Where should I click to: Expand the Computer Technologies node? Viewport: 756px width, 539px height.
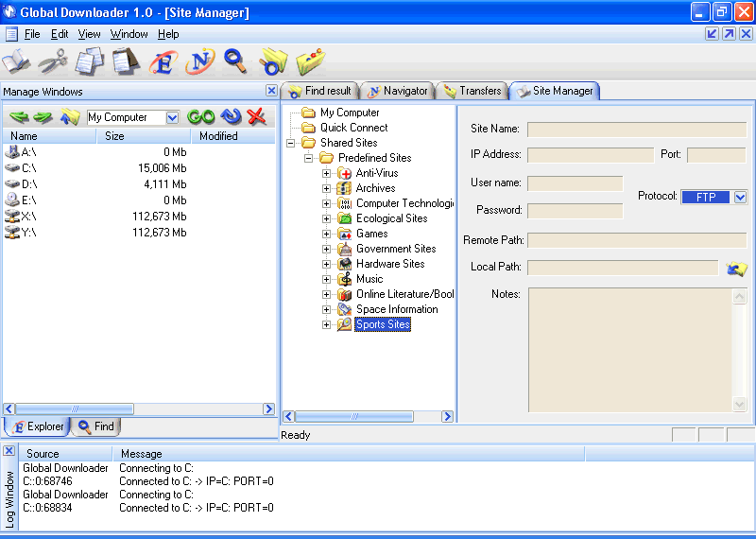tap(326, 203)
